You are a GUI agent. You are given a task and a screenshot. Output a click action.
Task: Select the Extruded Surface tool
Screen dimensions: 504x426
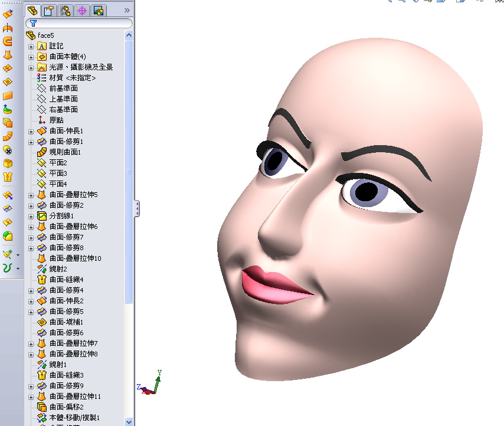(7, 14)
